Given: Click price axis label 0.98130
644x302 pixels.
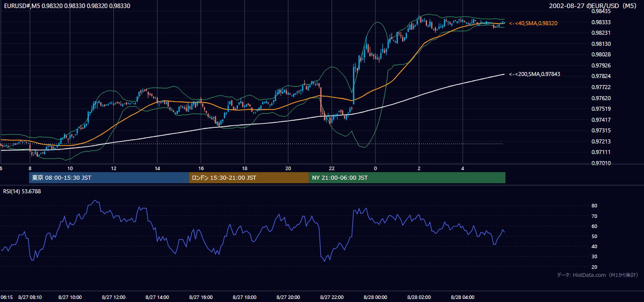Looking at the screenshot, I should click(x=600, y=44).
